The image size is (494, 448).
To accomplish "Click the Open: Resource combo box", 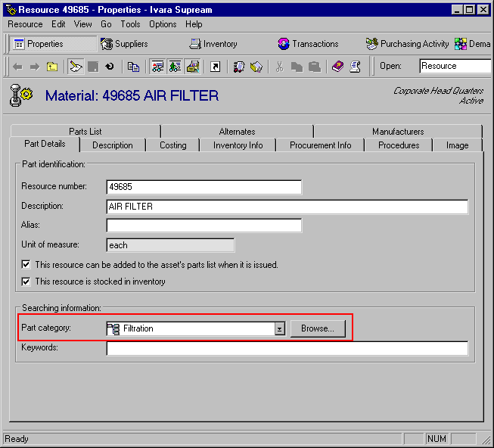I will [x=455, y=66].
